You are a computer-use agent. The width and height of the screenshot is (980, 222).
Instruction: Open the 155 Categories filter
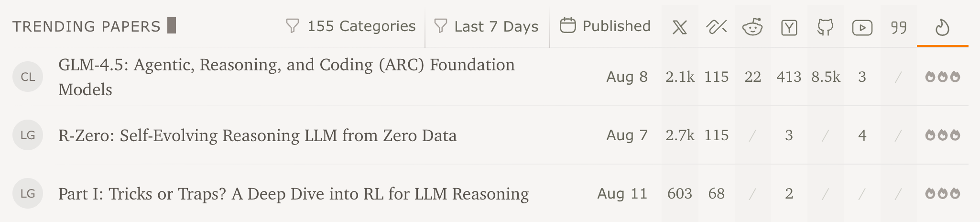[x=350, y=26]
